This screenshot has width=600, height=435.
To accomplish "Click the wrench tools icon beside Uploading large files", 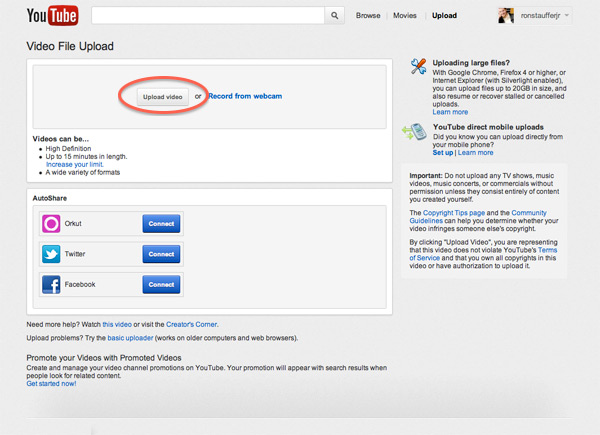I will point(418,67).
